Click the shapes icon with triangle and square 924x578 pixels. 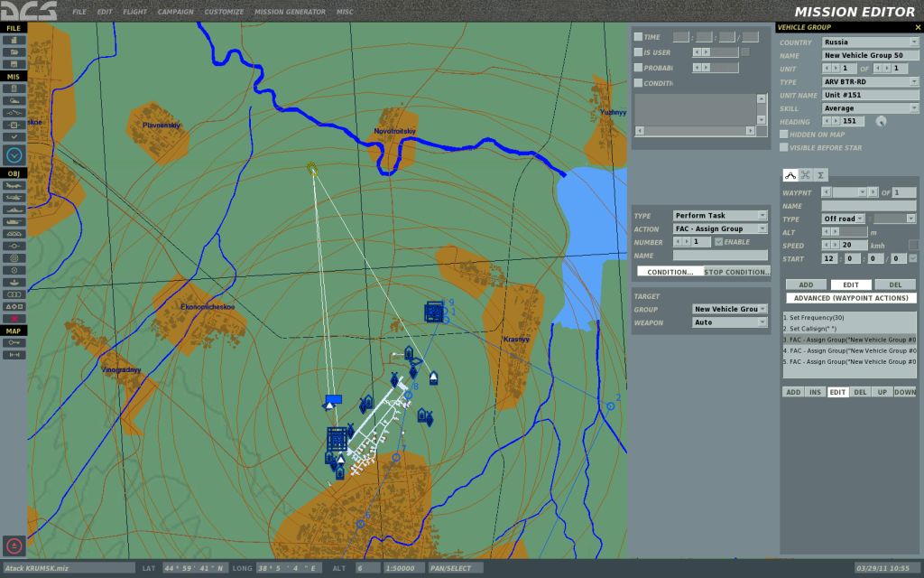[x=14, y=307]
